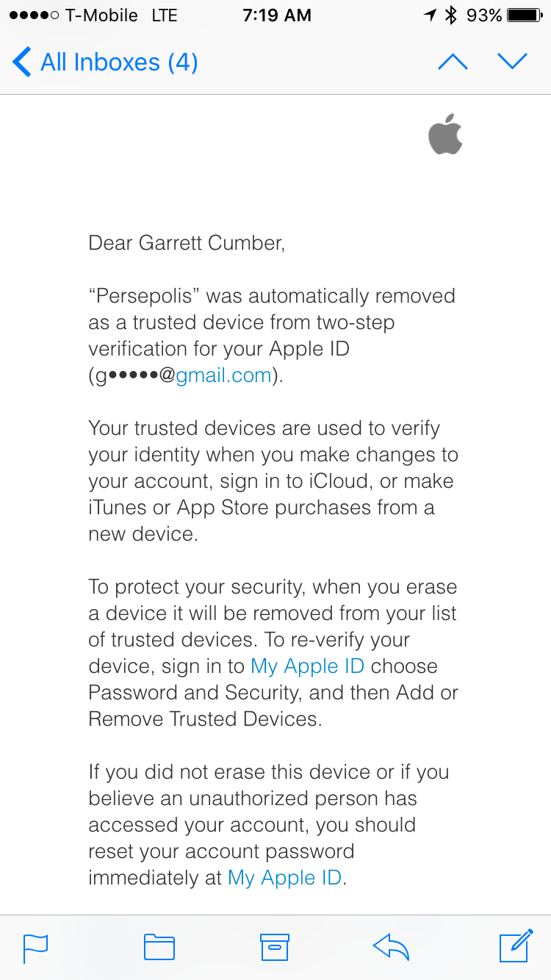Viewport: 551px width, 980px height.
Task: Tap the 'Dear Garrett Cumber' greeting text
Action: (187, 243)
